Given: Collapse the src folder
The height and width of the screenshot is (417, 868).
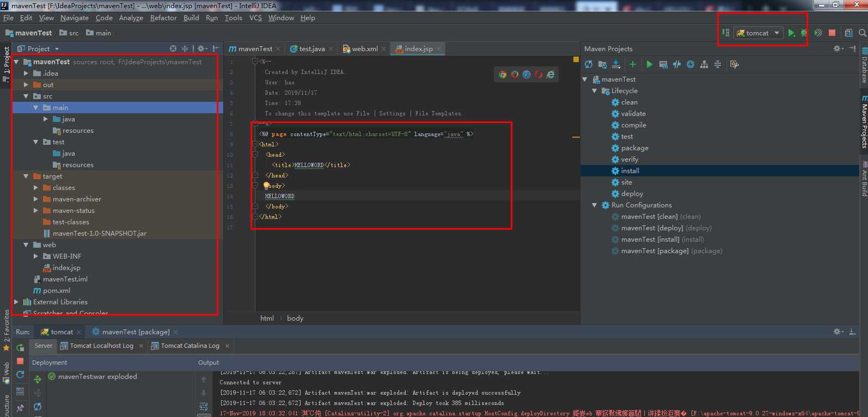Looking at the screenshot, I should 26,96.
